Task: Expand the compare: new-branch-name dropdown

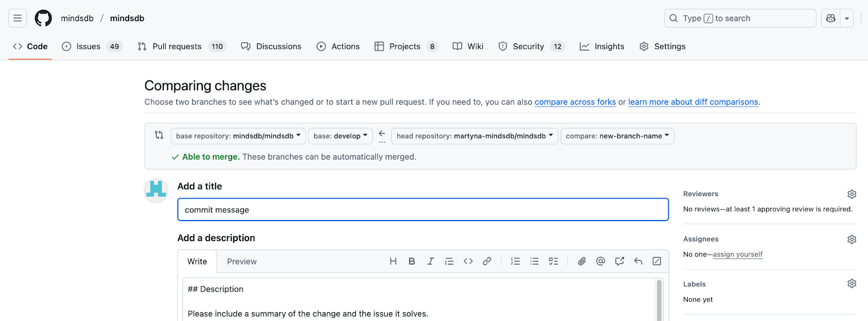Action: pos(617,136)
